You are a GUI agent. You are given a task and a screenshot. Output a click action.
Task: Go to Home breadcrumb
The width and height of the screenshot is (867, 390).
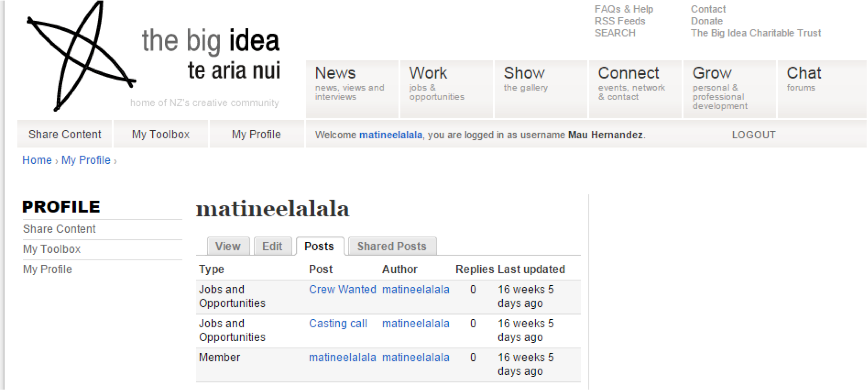coord(37,160)
